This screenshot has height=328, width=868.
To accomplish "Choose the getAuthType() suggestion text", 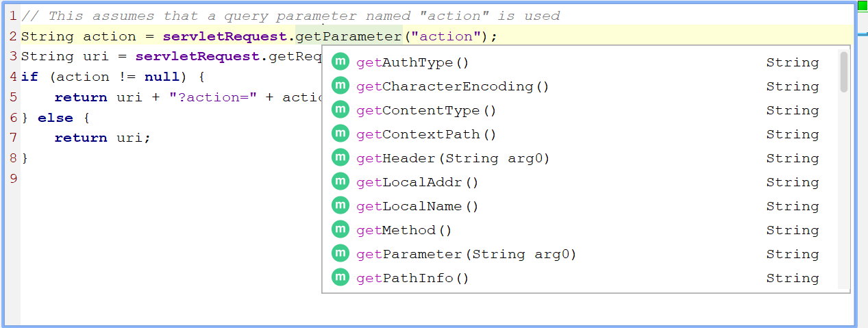I will pos(412,62).
